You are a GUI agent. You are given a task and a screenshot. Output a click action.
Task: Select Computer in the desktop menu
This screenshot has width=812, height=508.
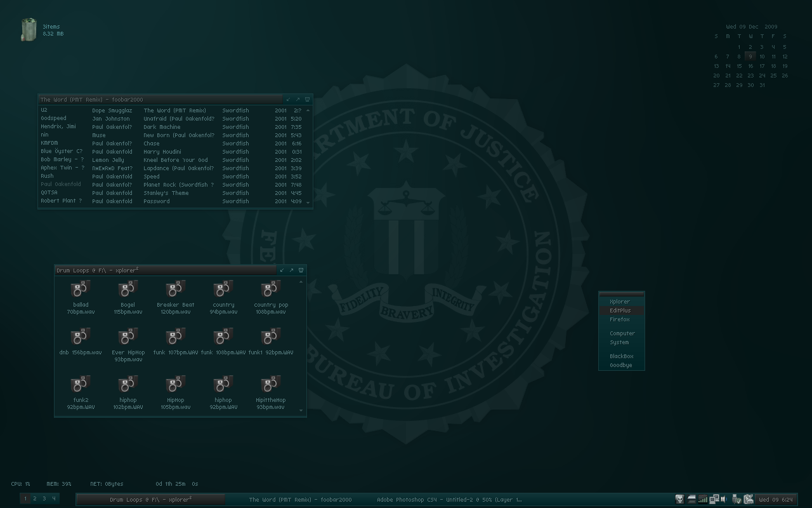tap(622, 333)
